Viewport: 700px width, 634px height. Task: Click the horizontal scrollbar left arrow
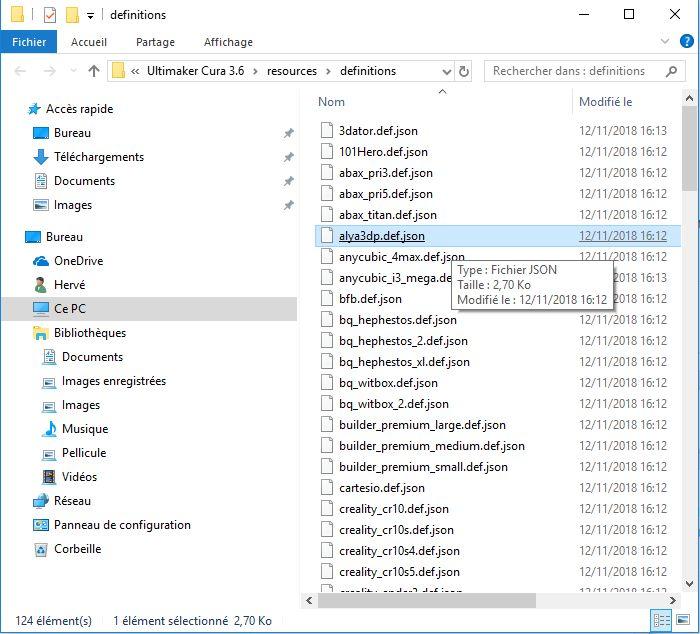[x=309, y=601]
